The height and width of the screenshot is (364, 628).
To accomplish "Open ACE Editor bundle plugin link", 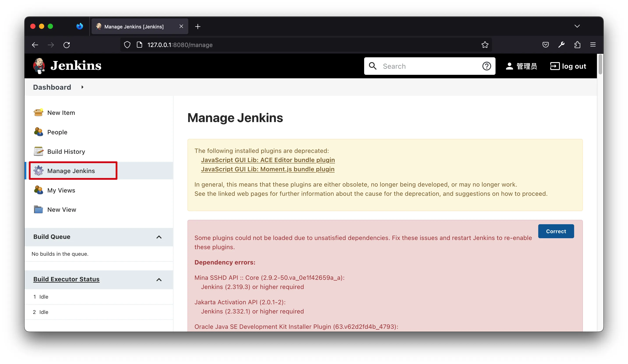I will point(268,160).
